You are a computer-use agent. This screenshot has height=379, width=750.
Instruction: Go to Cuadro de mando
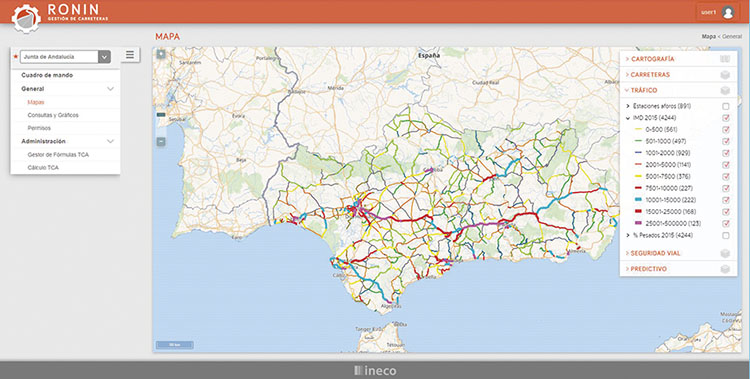click(x=47, y=75)
